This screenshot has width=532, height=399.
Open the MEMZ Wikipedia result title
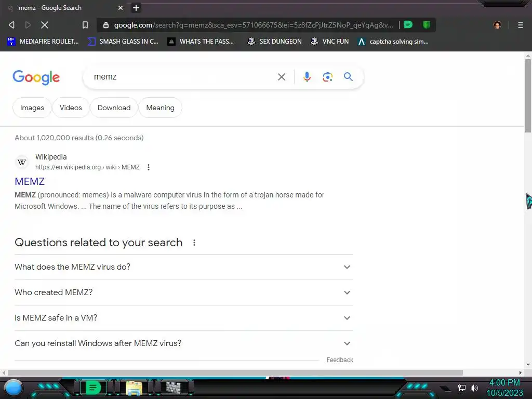pyautogui.click(x=30, y=181)
